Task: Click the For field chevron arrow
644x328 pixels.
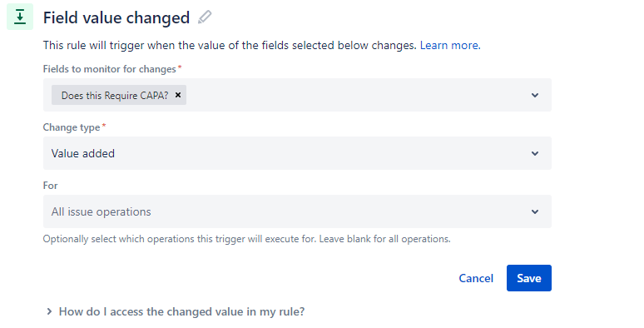Action: (535, 211)
